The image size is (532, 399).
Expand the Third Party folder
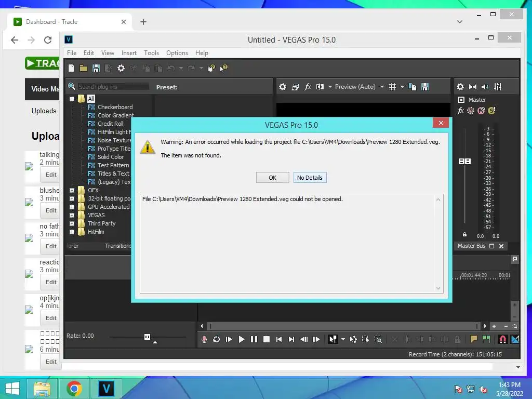(72, 223)
